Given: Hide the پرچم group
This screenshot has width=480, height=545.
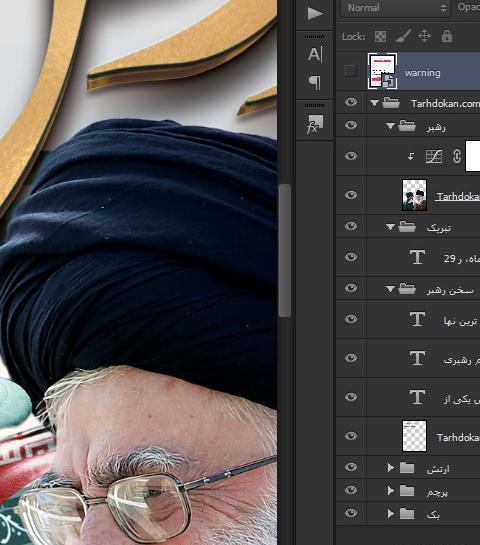Looking at the screenshot, I should click(x=351, y=490).
